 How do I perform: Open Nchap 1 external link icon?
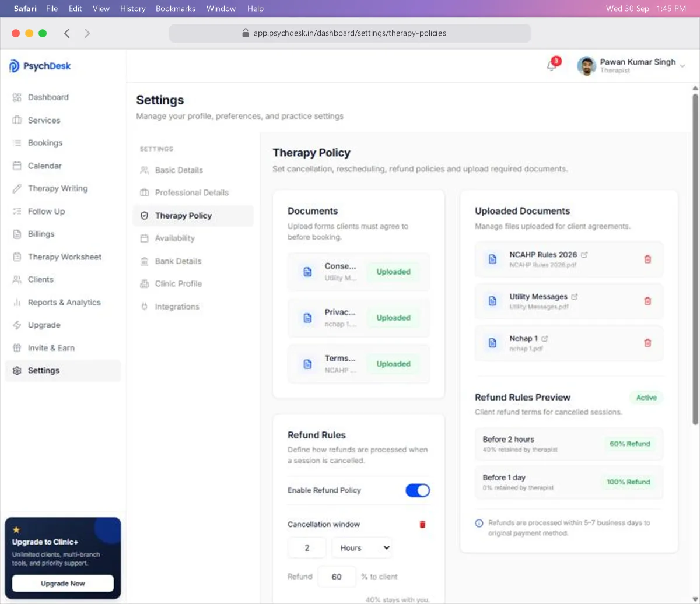[x=545, y=339]
